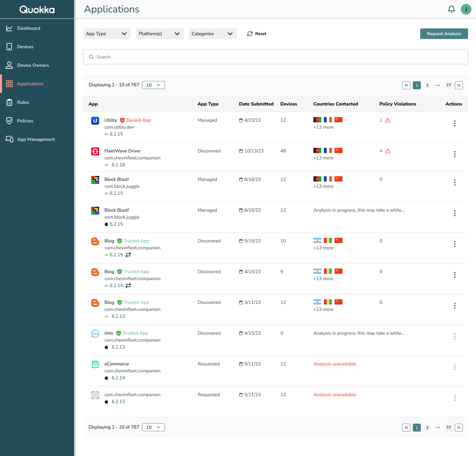Open Devices in the sidebar
The height and width of the screenshot is (456, 476).
click(37, 47)
